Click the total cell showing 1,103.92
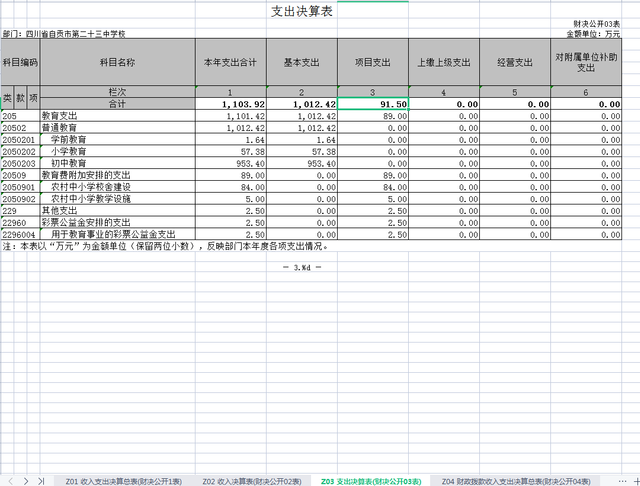Image resolution: width=640 pixels, height=486 pixels. pyautogui.click(x=231, y=104)
